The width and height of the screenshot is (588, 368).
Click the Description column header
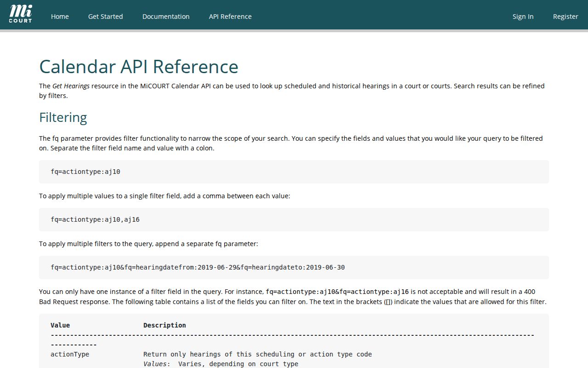164,325
